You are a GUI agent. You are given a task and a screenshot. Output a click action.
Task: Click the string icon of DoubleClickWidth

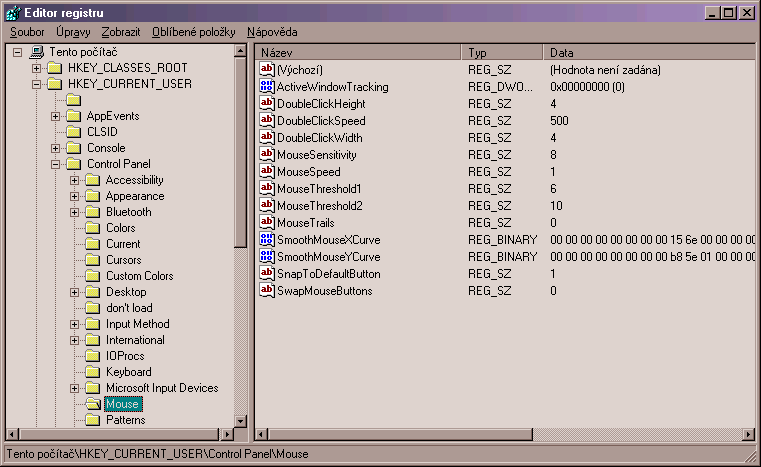tap(267, 137)
